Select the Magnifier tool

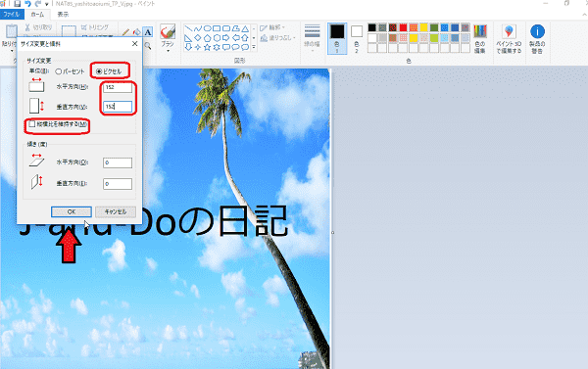[x=148, y=46]
